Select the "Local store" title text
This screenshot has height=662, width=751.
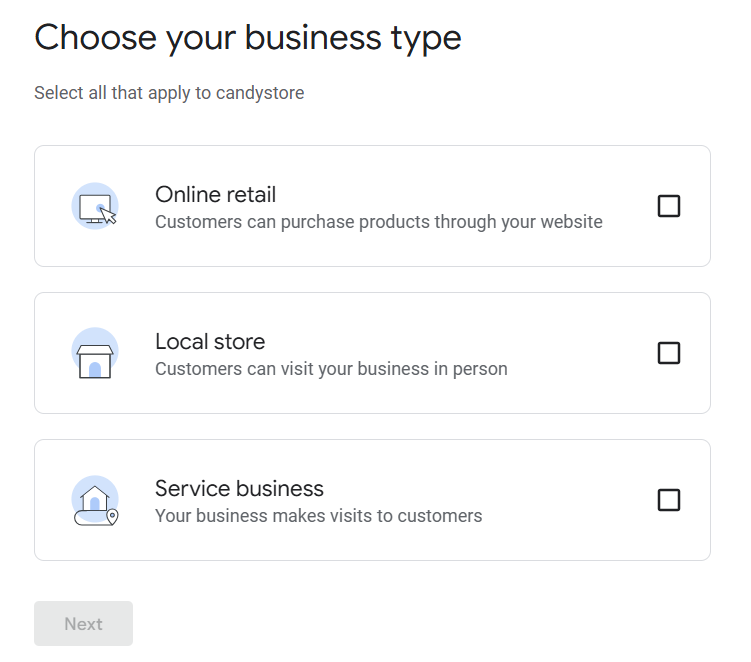pos(210,341)
